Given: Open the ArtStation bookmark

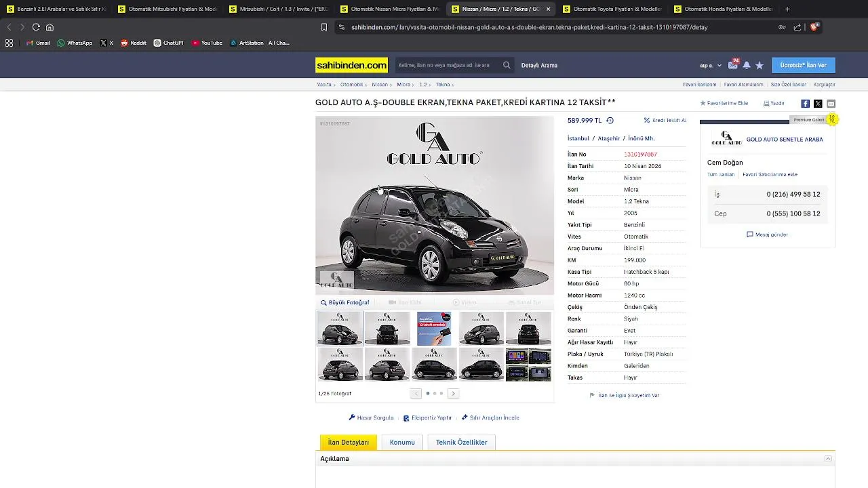Looking at the screenshot, I should pyautogui.click(x=260, y=43).
